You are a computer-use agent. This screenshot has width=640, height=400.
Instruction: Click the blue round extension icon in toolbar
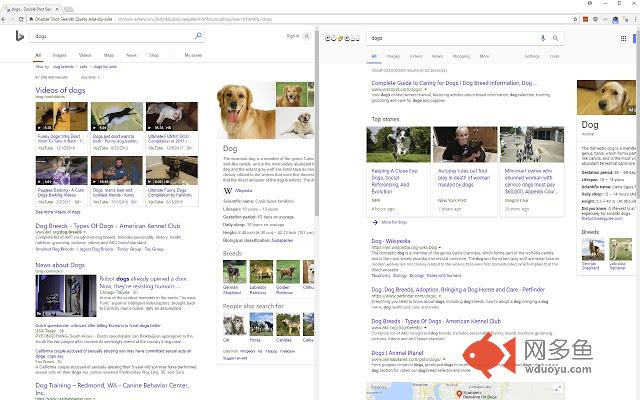615,19
